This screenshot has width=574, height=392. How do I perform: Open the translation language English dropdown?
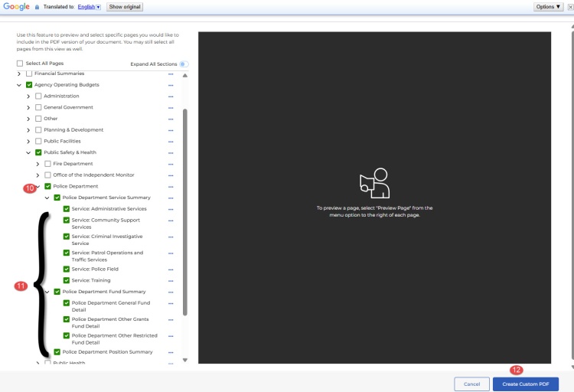tap(89, 6)
